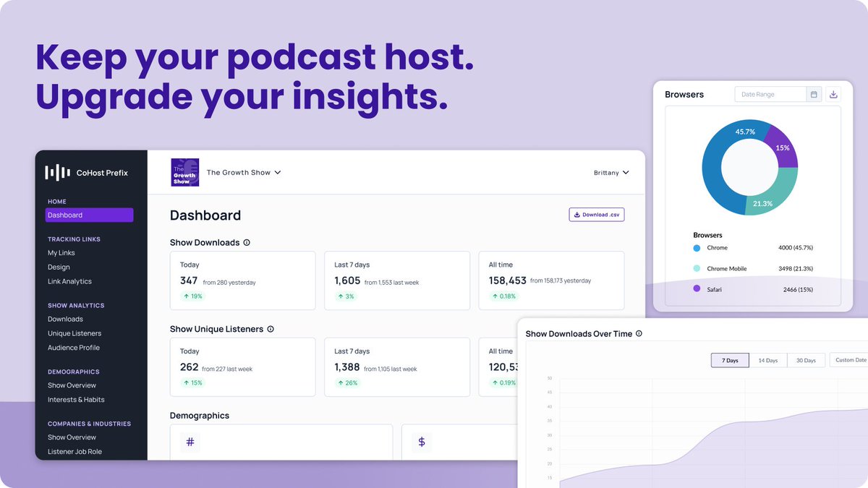Screen dimensions: 868x488
Task: Click the Chrome blue legend swatch
Action: coord(697,248)
